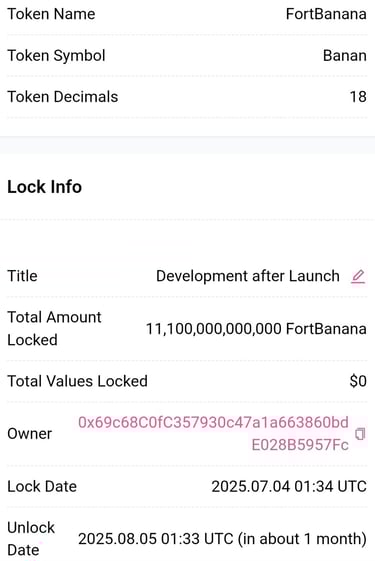Viewport: 375px width, 561px height.
Task: Click the 11,100,000,000,000 FortBanana locked amount
Action: pyautogui.click(x=256, y=329)
